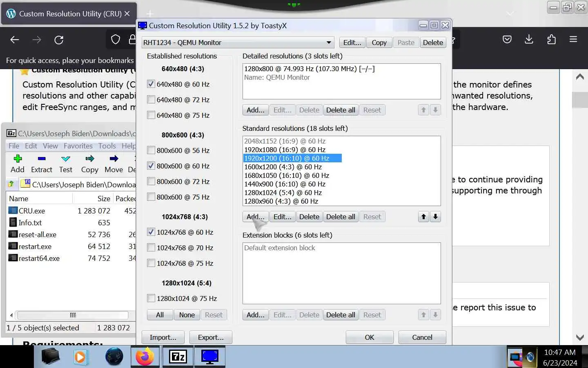Open the 7-Zip Edit menu
The width and height of the screenshot is (588, 368).
[x=31, y=146]
